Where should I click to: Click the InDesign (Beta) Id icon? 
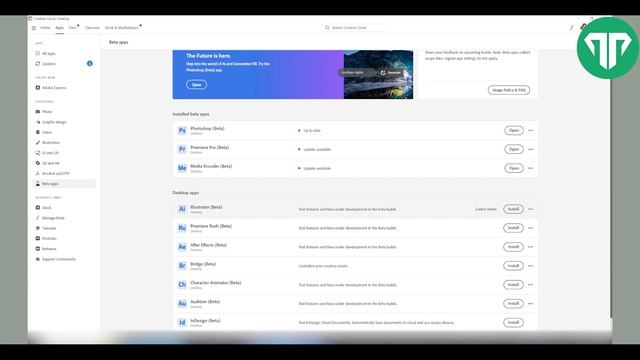pos(182,322)
